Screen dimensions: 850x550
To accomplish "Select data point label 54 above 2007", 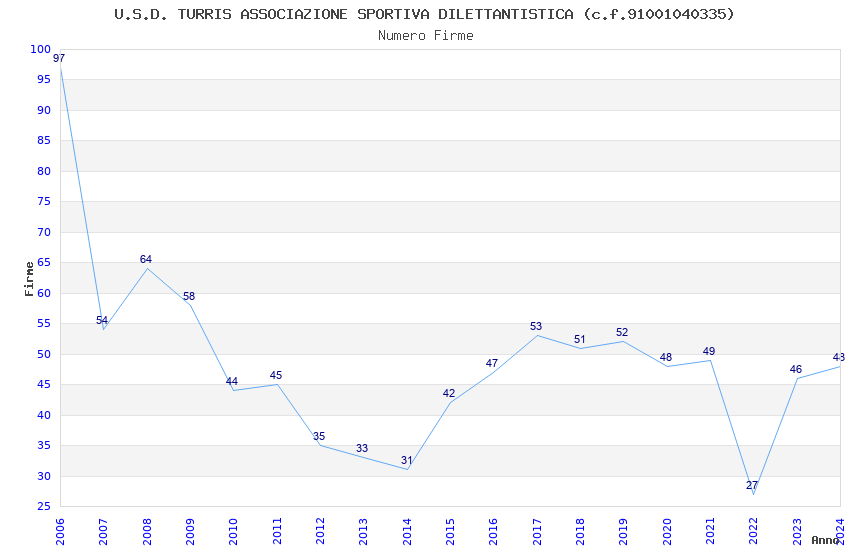I will coord(102,320).
